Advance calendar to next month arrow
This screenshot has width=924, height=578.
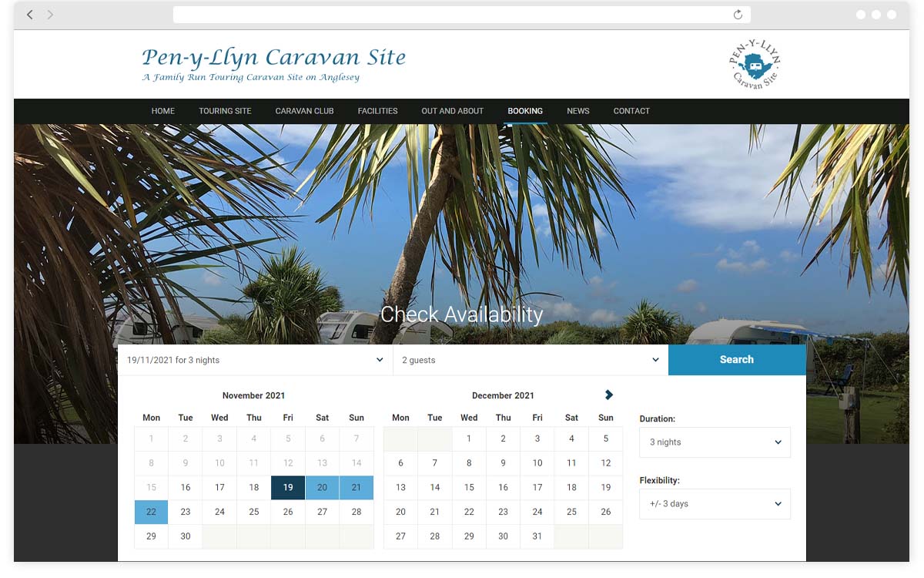[609, 395]
